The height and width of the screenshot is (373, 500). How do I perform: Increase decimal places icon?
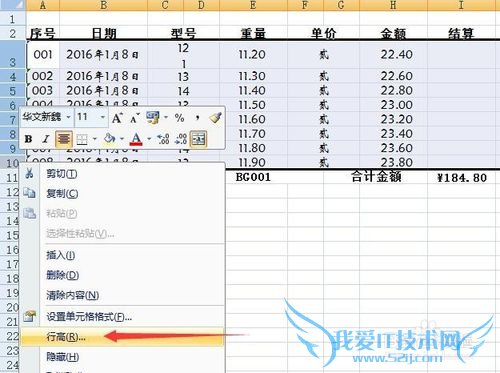[x=163, y=139]
